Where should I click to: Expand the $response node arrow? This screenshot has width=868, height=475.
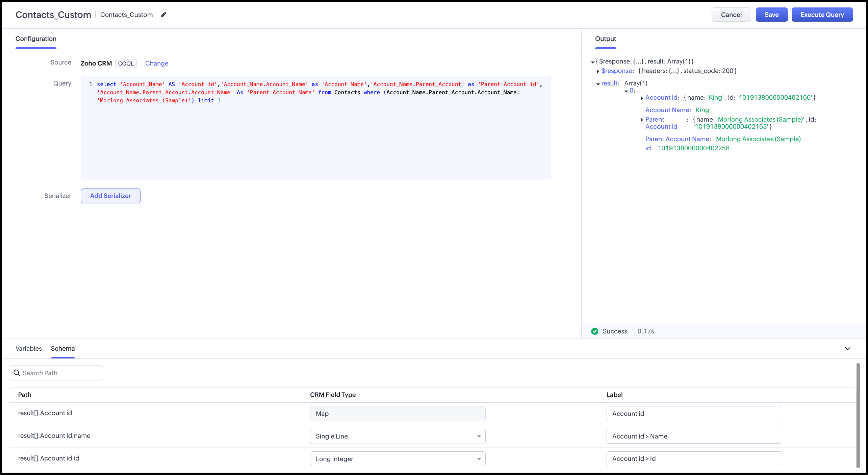pos(598,71)
